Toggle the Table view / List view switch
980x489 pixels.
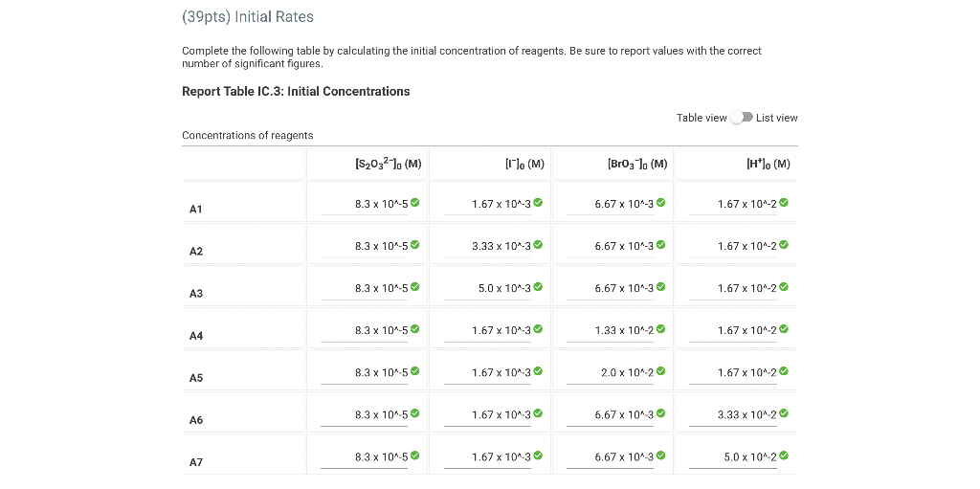pos(742,118)
